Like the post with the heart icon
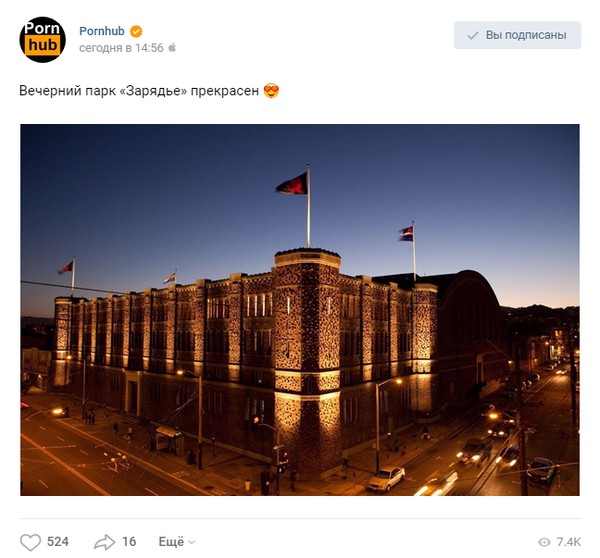Screen dimensions: 600x558 [x=30, y=542]
